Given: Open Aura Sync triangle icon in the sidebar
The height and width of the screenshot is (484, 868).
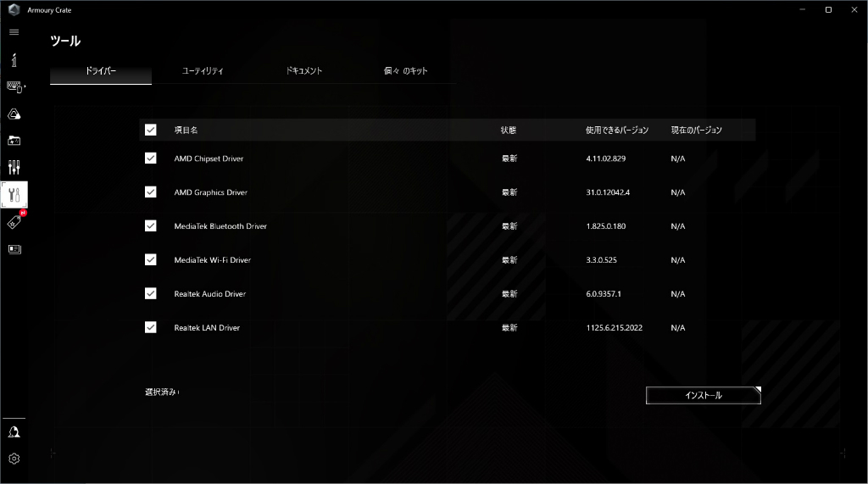Looking at the screenshot, I should tap(14, 114).
